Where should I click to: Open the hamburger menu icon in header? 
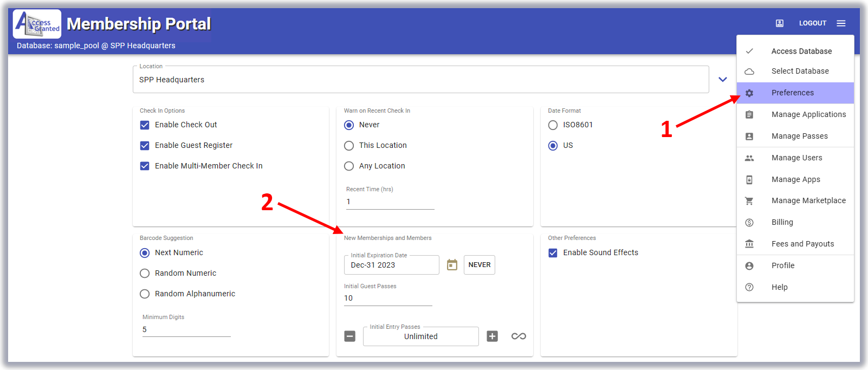click(x=841, y=23)
